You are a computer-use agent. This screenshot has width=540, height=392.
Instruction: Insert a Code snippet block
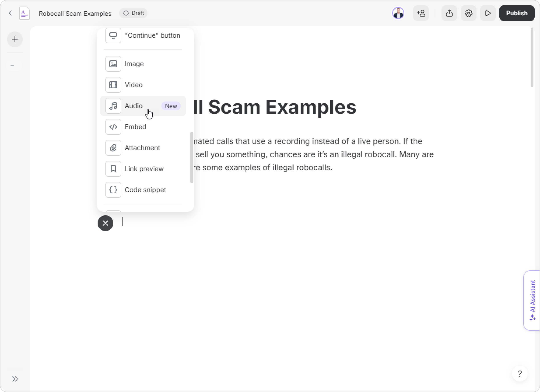[145, 190]
